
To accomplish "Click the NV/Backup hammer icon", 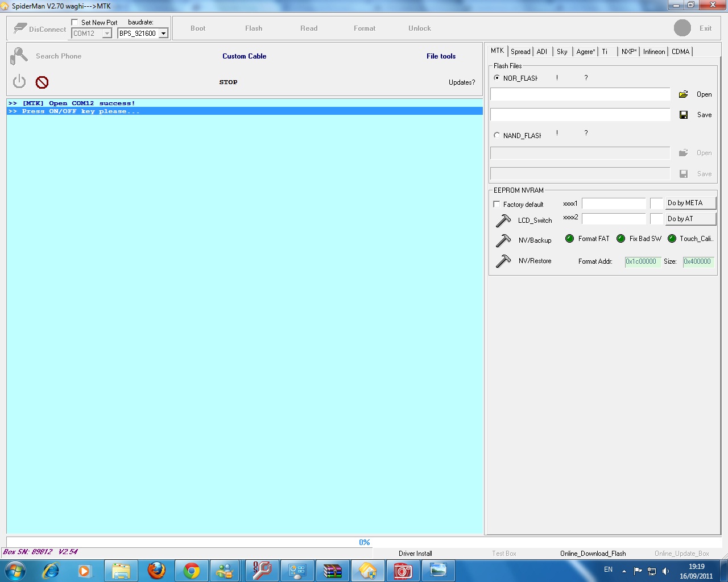I will (503, 240).
